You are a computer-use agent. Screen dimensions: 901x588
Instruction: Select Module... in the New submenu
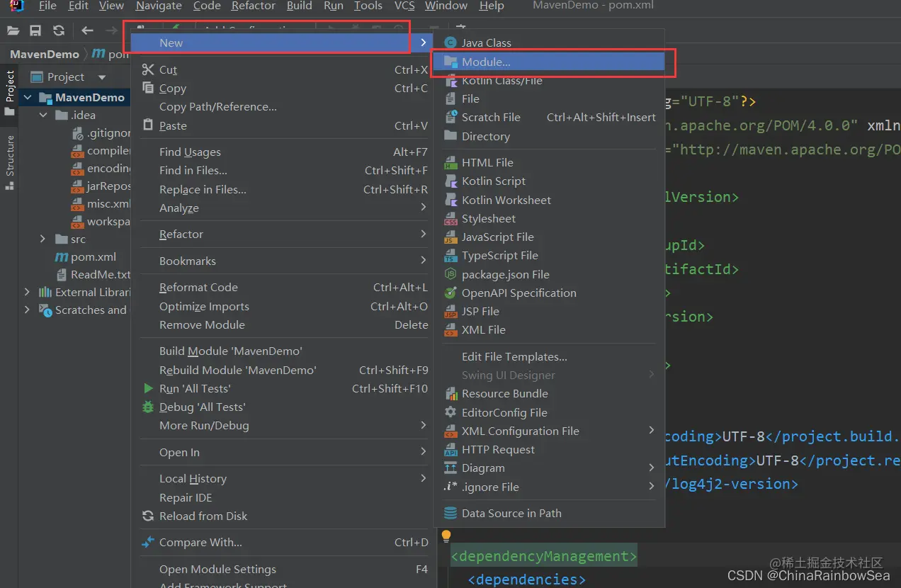549,62
